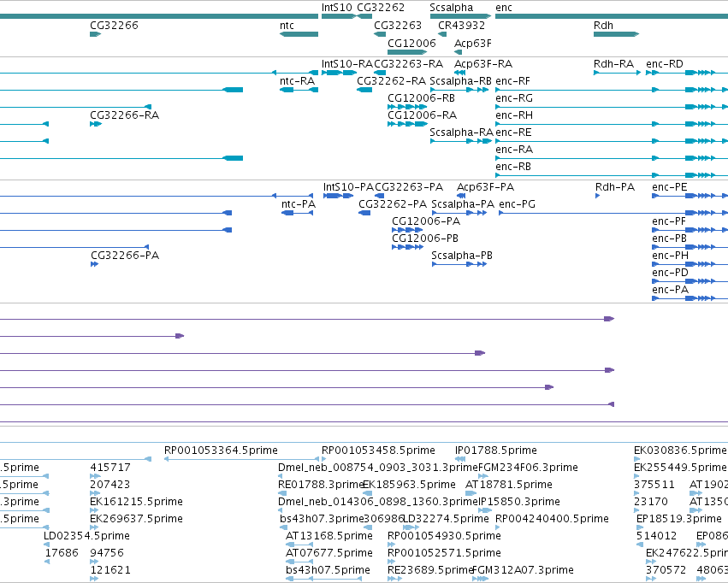Click the RP001054930.5prime EST label
The image size is (728, 583).
point(444,536)
